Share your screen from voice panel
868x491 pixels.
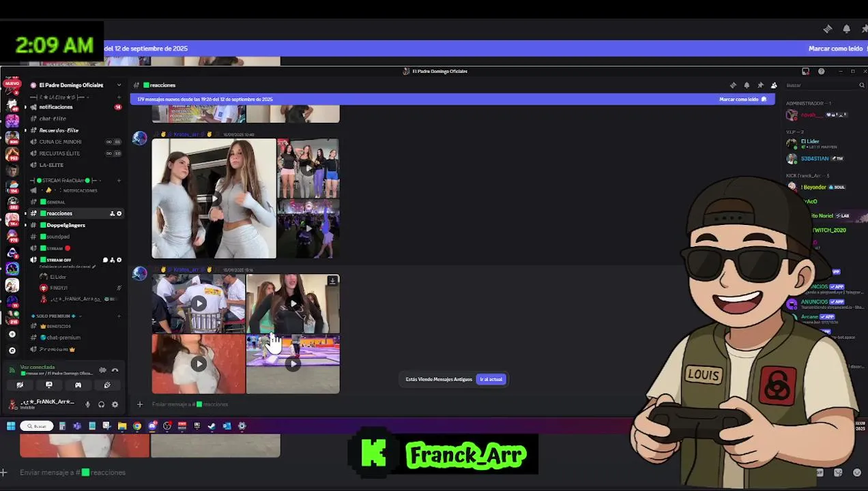click(48, 385)
